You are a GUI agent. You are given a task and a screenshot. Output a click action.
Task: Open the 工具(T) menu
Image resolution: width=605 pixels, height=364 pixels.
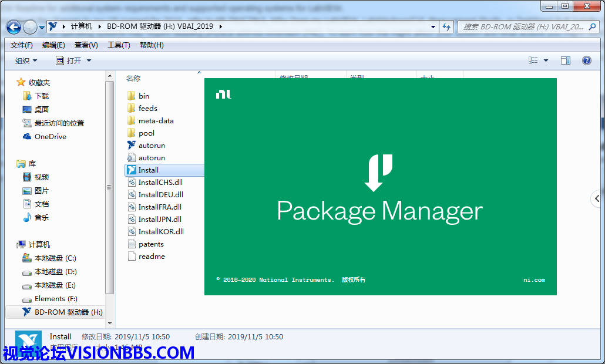[x=119, y=45]
